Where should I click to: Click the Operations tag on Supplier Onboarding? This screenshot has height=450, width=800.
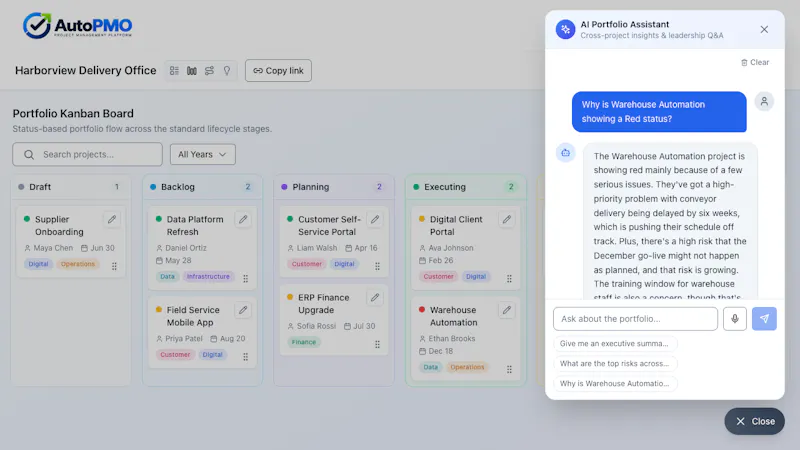click(78, 264)
